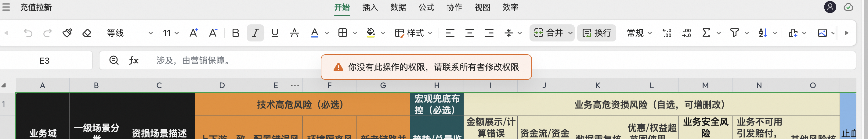The image size is (868, 139).
Task: Expand vertical alignment dropdown arrow
Action: click(x=519, y=33)
